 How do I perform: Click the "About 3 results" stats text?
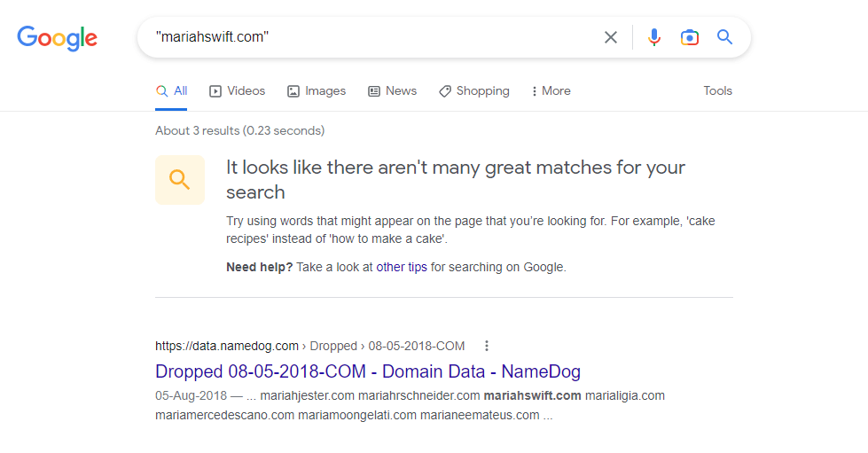point(239,130)
